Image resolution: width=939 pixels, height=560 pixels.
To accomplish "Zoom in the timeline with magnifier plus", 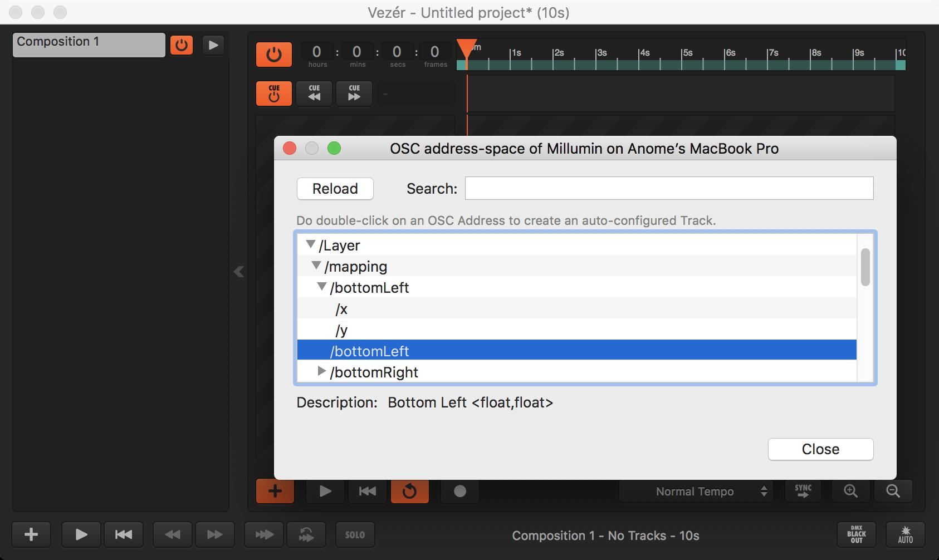I will 850,491.
